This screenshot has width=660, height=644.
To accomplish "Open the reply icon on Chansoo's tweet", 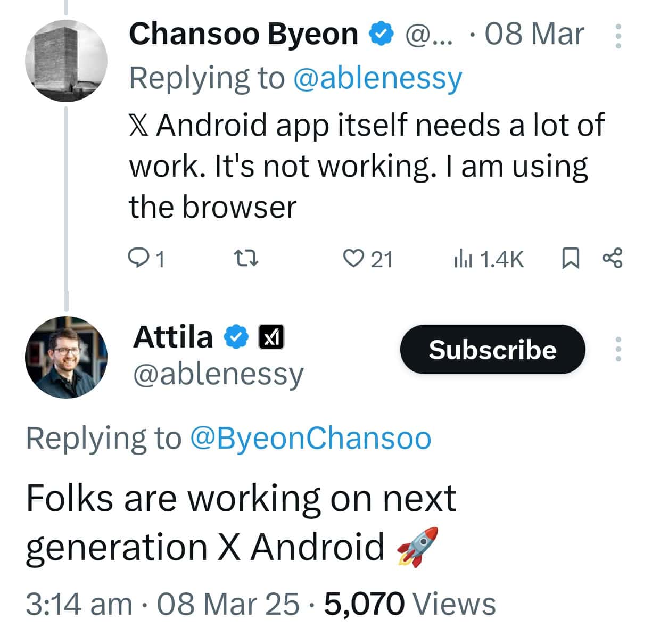I will (x=141, y=259).
